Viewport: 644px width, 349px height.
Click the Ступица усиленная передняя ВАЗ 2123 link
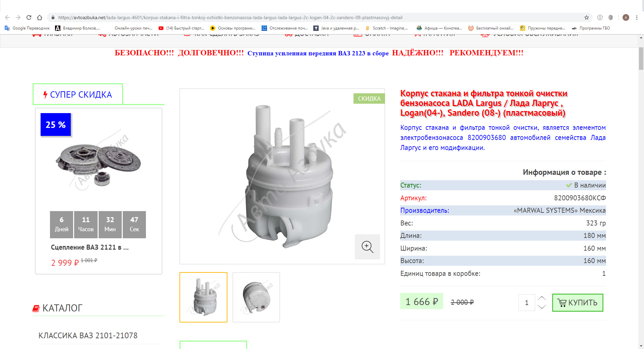tap(318, 53)
